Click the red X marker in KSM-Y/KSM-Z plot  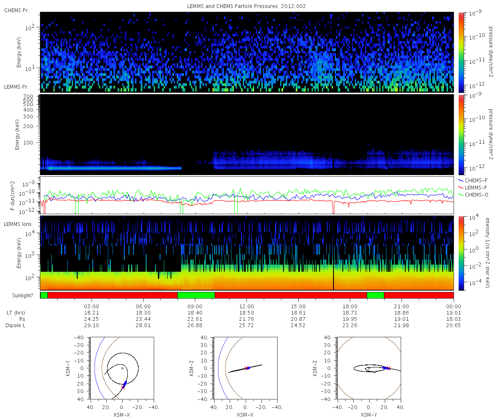point(388,368)
